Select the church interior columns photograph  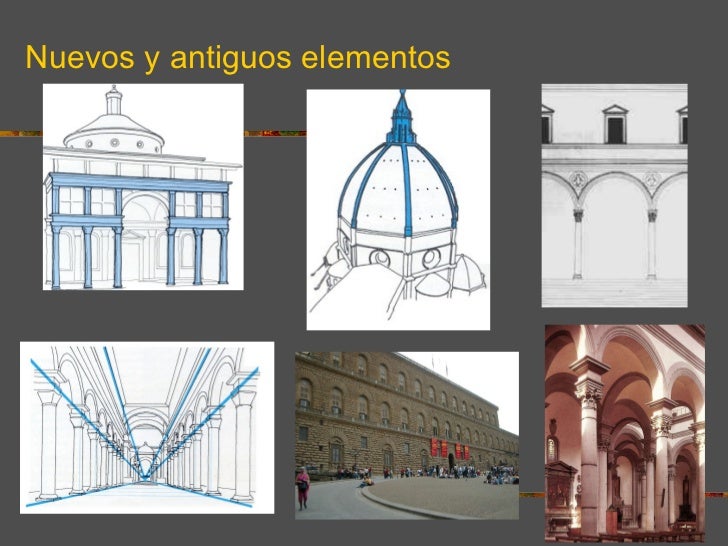coord(625,434)
